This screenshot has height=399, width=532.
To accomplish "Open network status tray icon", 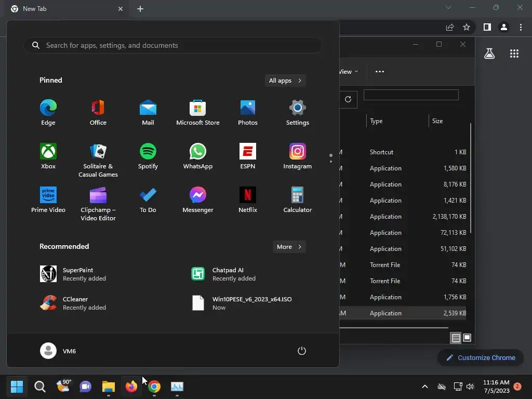I will click(x=458, y=387).
